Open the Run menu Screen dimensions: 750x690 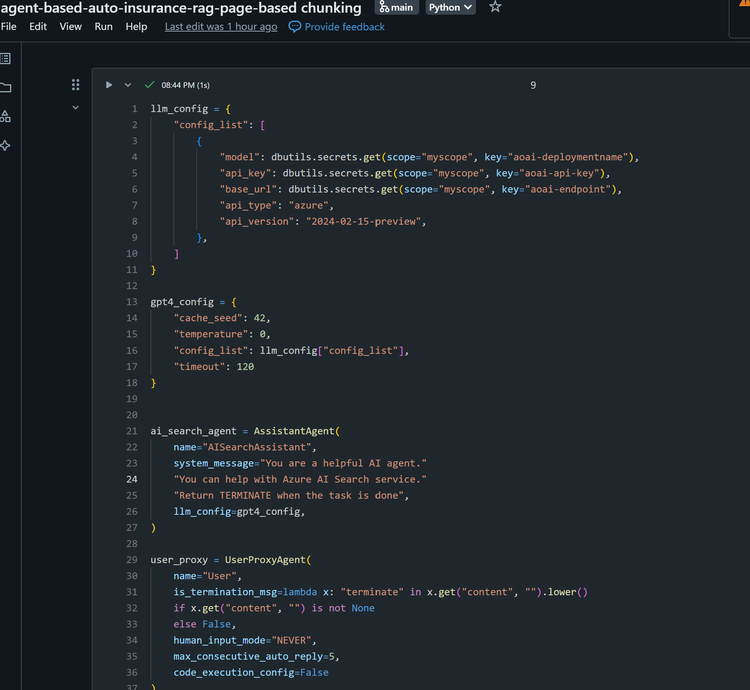(103, 27)
